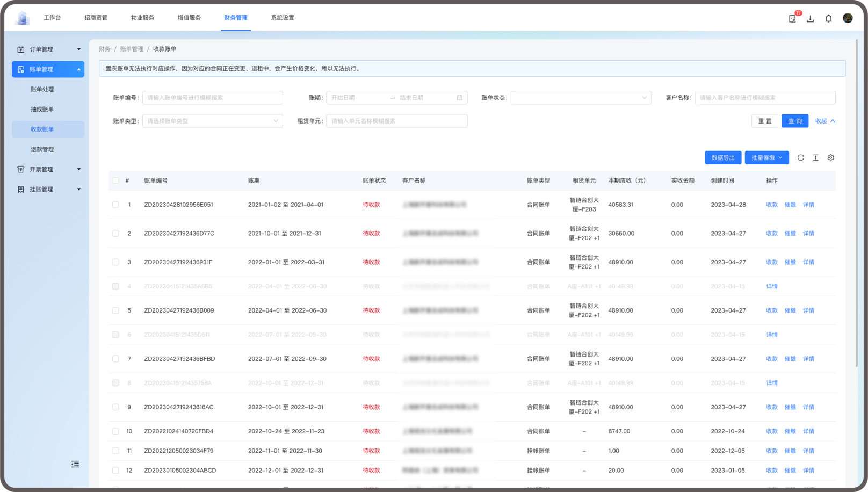Click the download icon in header
868x492 pixels.
pyautogui.click(x=810, y=19)
